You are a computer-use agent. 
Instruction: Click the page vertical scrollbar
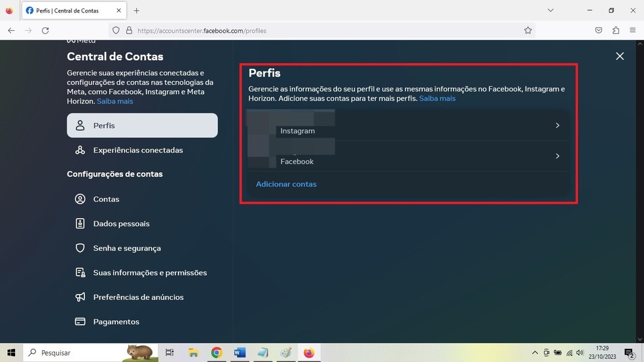tap(640, 191)
